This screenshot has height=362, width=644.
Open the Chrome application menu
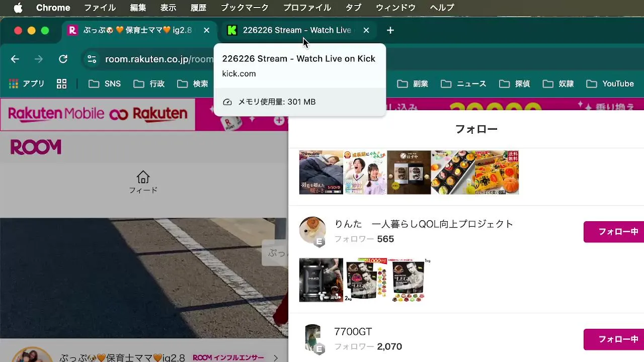point(53,8)
